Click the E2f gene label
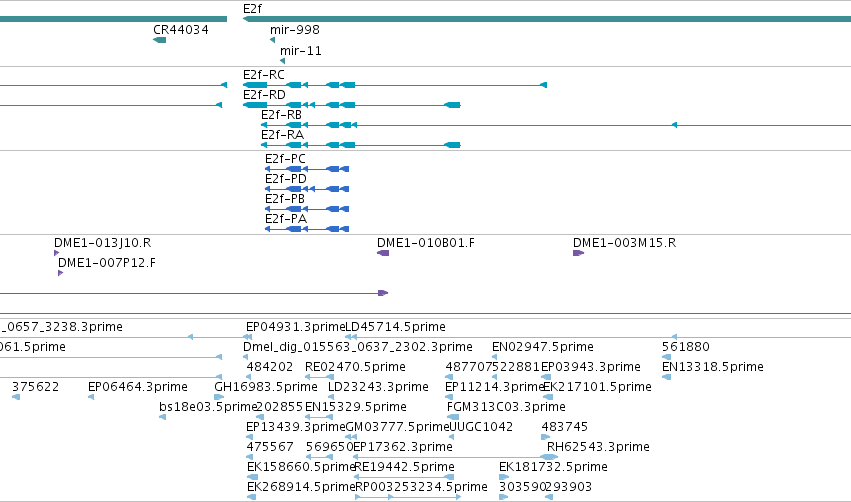This screenshot has height=502, width=851. tap(252, 9)
